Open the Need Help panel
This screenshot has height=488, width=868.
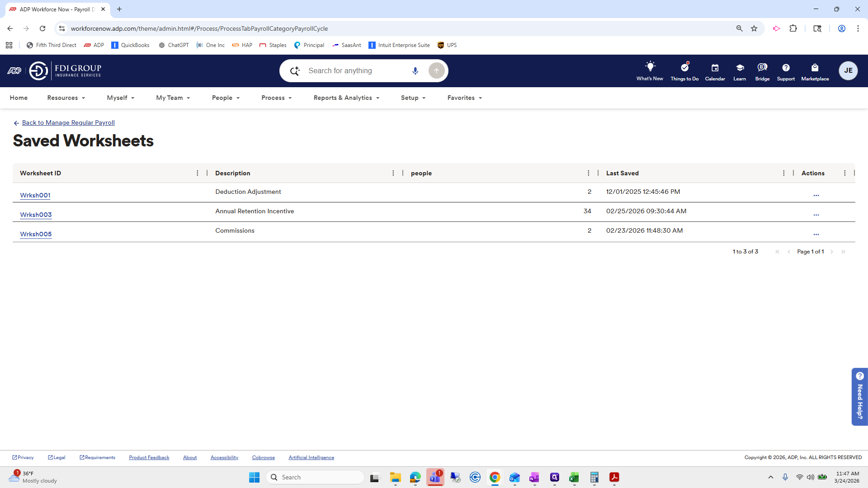pyautogui.click(x=859, y=397)
